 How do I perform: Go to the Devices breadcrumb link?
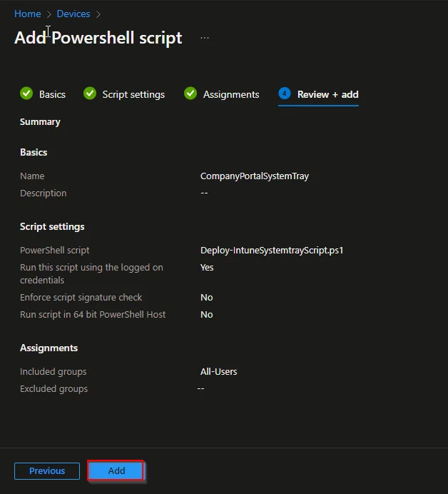(73, 14)
